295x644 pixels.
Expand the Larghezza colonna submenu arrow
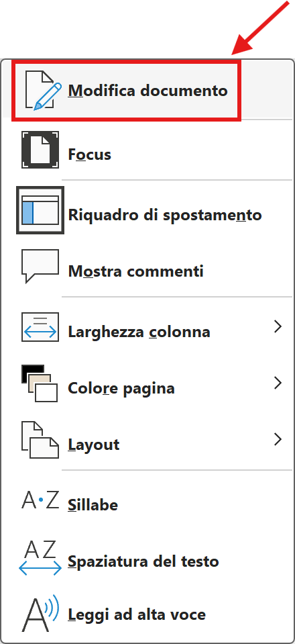click(x=278, y=326)
